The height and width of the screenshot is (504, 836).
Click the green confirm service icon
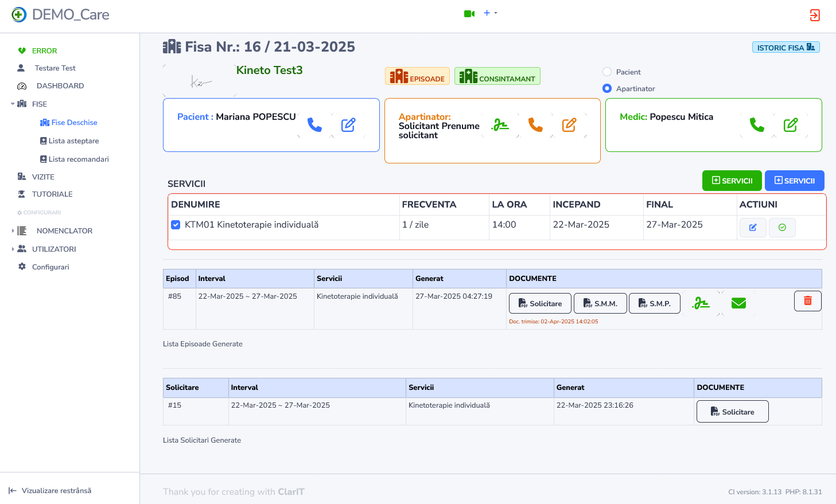[781, 228]
